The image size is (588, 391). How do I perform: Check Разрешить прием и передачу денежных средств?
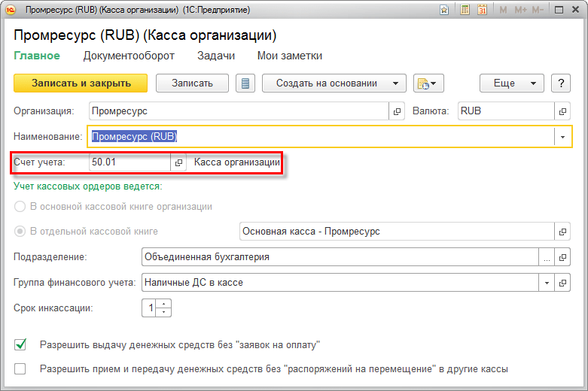[x=20, y=369]
